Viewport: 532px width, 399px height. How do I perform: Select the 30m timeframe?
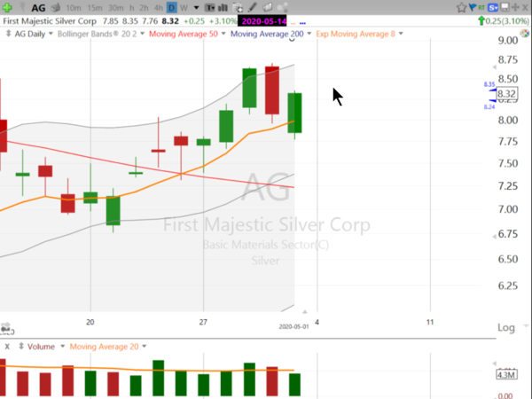[117, 7]
